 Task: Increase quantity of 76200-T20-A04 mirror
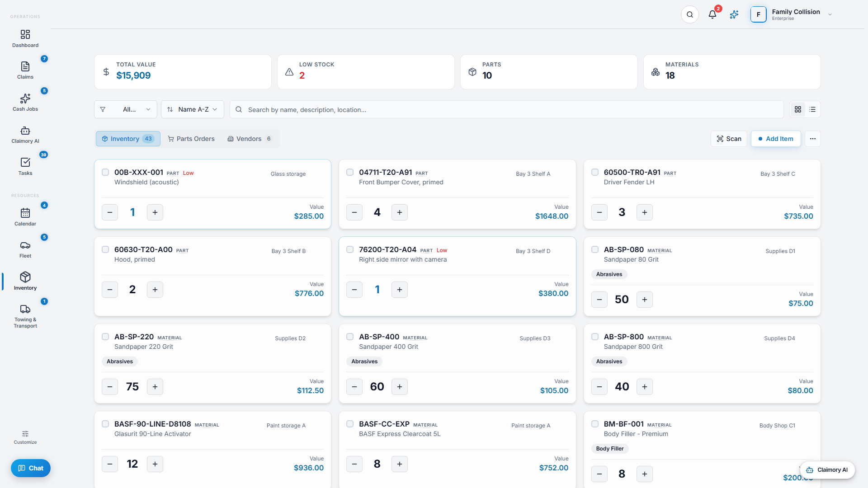[x=400, y=290]
